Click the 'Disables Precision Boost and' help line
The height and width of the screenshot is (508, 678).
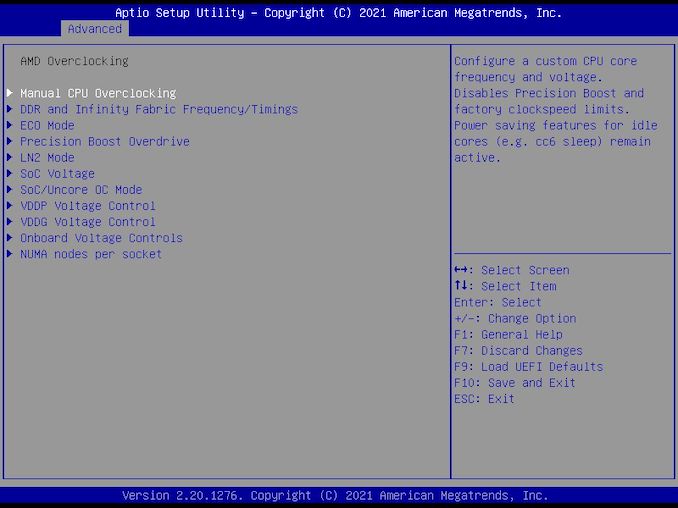pyautogui.click(x=549, y=93)
